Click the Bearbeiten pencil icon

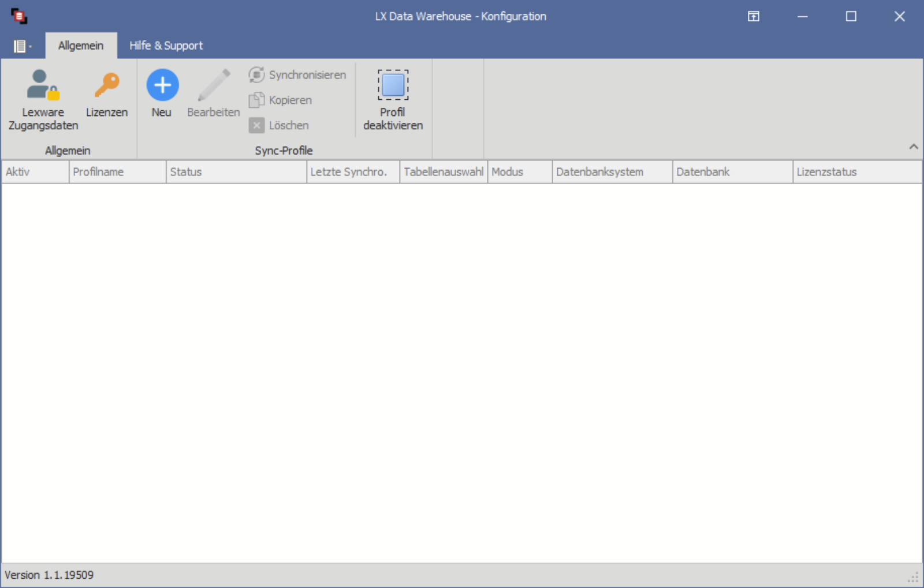click(x=213, y=93)
